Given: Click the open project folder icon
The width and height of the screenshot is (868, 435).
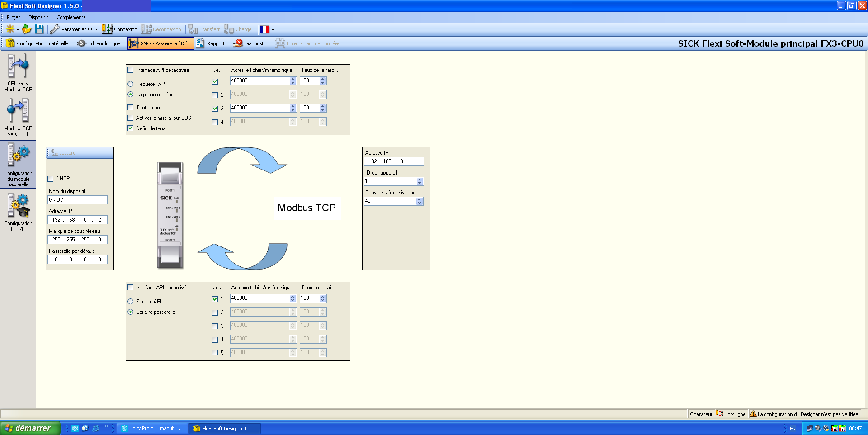Looking at the screenshot, I should [x=27, y=29].
